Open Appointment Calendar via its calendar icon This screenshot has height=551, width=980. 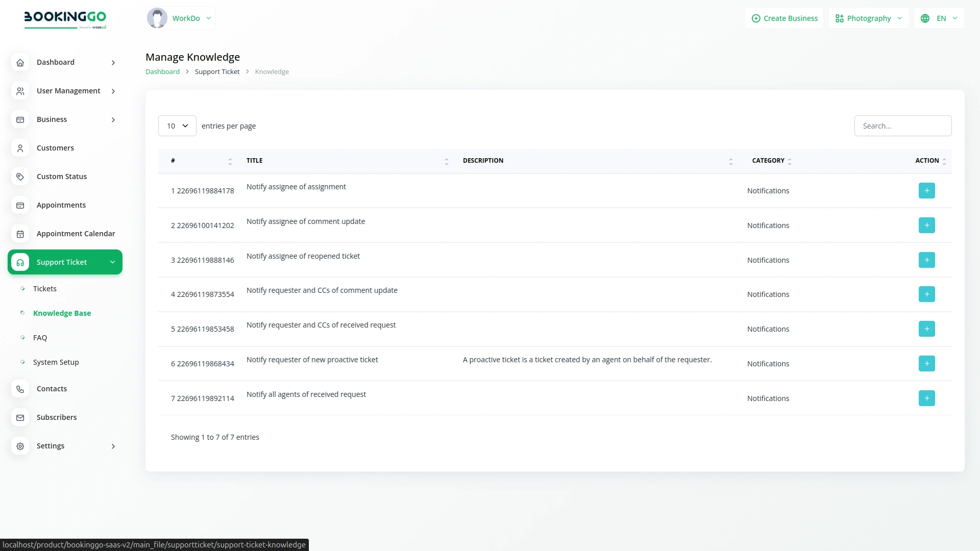click(20, 234)
